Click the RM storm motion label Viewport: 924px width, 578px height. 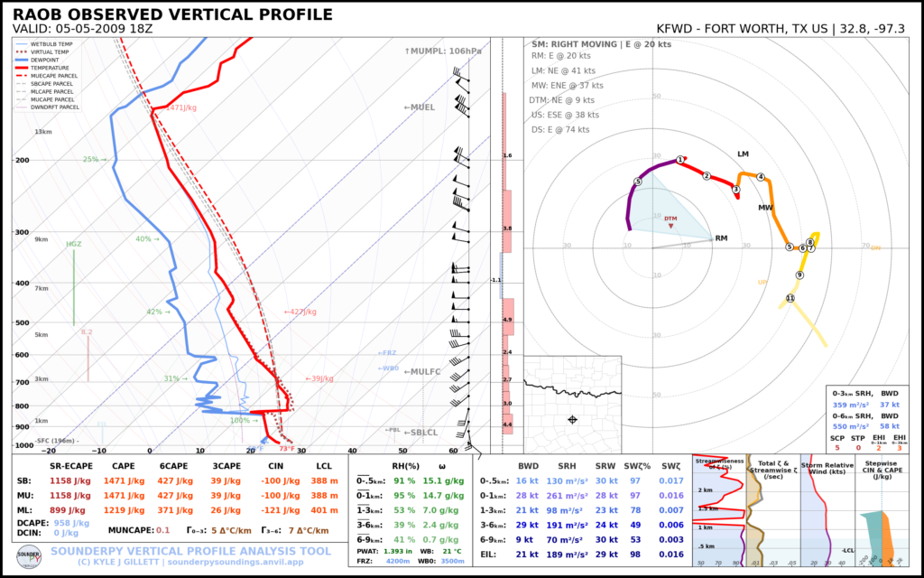pyautogui.click(x=721, y=238)
